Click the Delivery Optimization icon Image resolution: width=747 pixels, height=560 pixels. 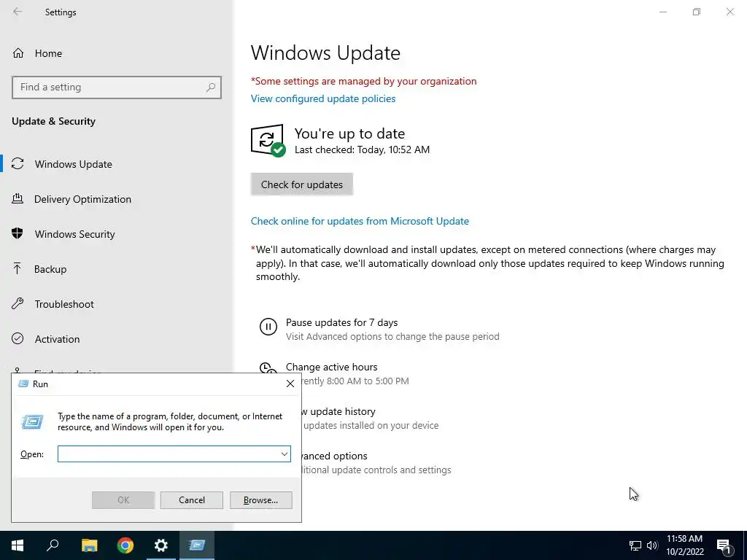tap(18, 198)
